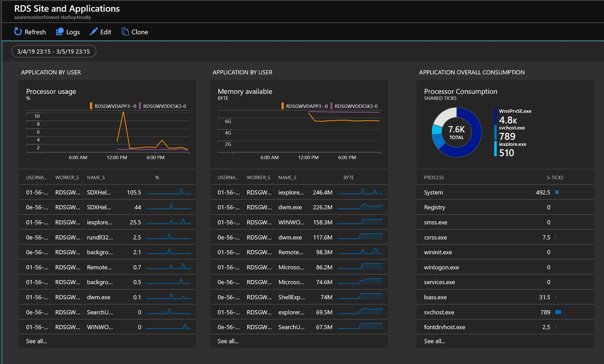Image resolution: width=604 pixels, height=364 pixels.
Task: Select iexplore.exe 510 legend entry
Action: [511, 149]
